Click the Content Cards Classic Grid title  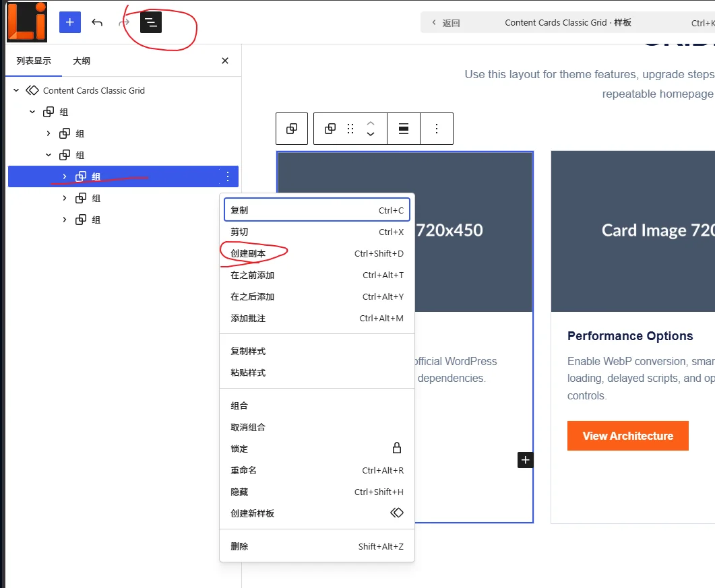[568, 23]
